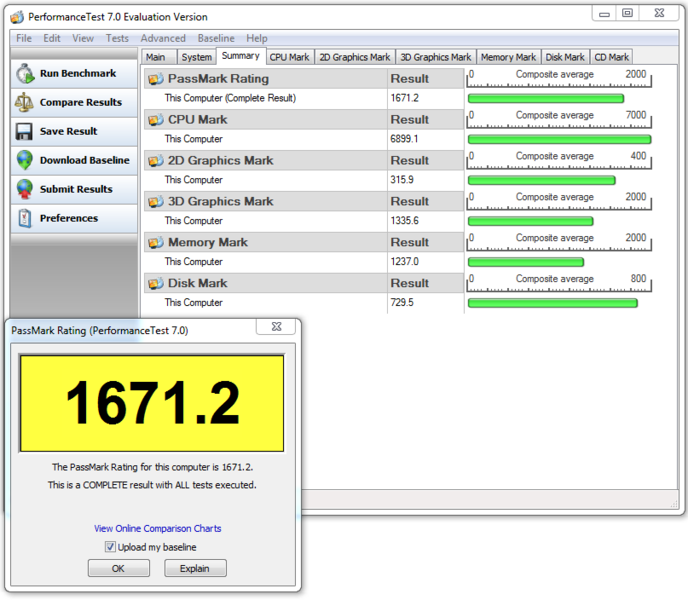This screenshot has width=688, height=600.
Task: Click the yellow 1671.2 rating display
Action: pos(152,403)
